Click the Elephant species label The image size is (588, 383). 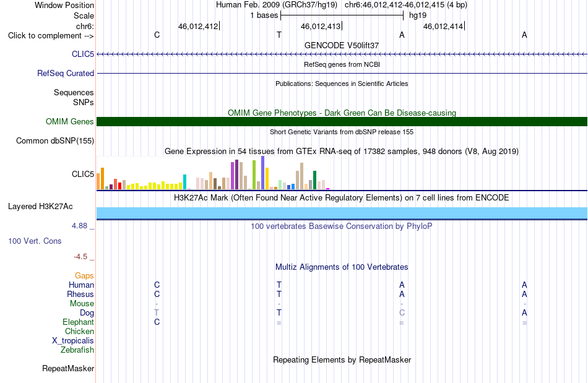point(78,322)
